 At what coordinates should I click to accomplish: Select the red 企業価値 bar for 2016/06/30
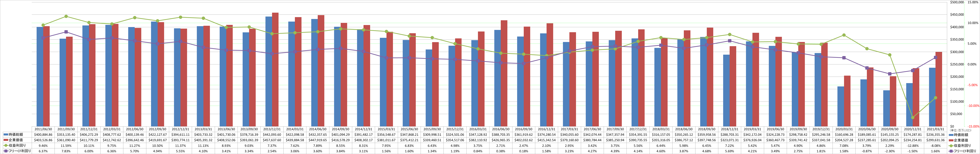504,73
